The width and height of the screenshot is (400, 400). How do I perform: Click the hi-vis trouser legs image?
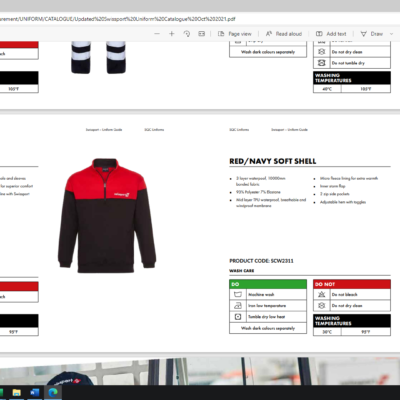pyautogui.click(x=98, y=57)
